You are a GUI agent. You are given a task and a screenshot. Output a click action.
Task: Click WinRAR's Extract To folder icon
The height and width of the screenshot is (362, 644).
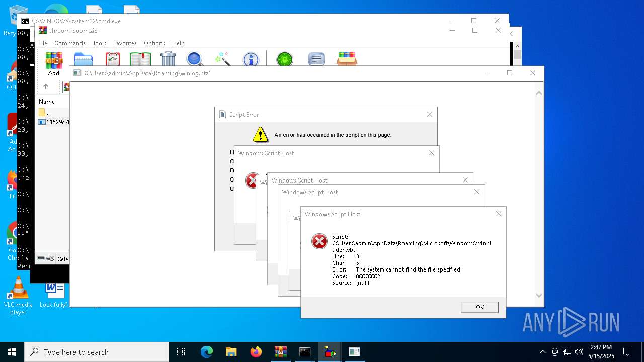pyautogui.click(x=84, y=59)
